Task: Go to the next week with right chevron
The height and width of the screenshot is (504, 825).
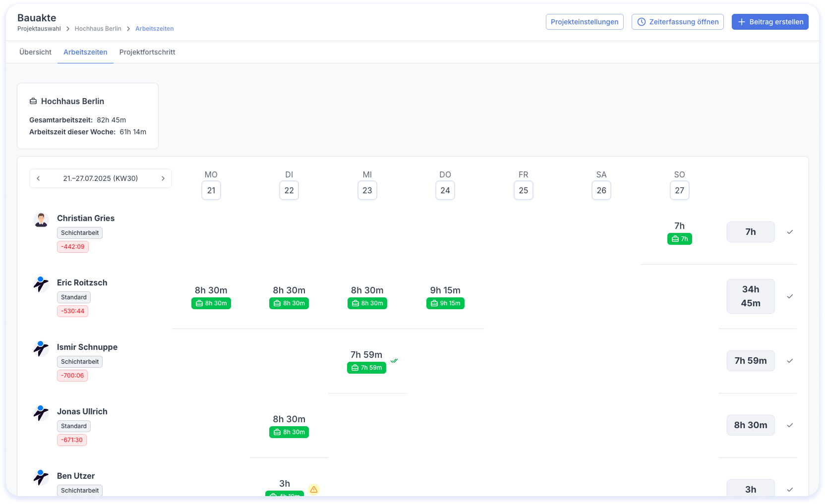Action: 163,178
